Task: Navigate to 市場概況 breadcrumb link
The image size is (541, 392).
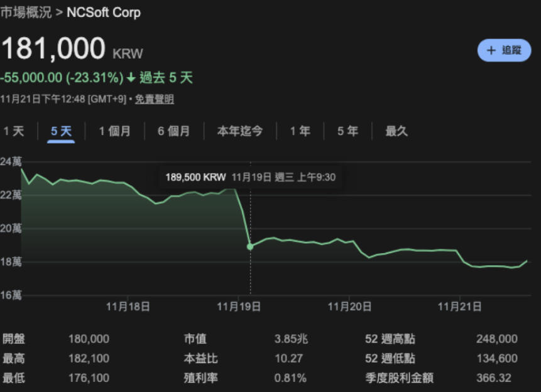Action: [28, 13]
